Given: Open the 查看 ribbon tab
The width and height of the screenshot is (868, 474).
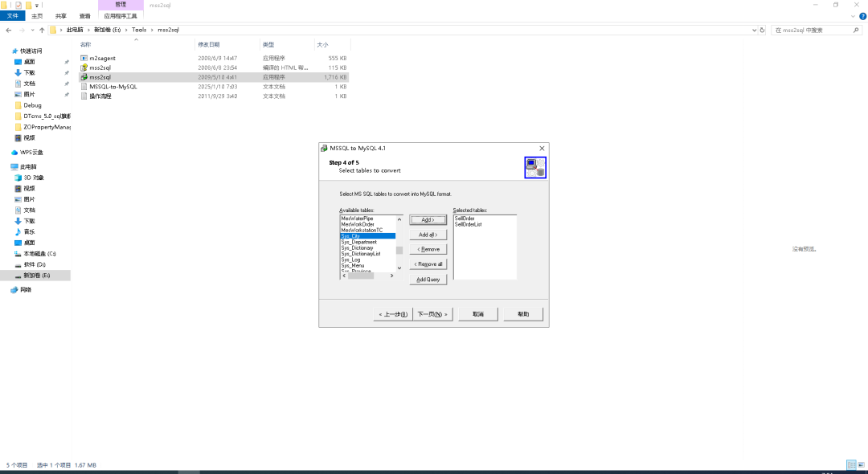Looking at the screenshot, I should pos(84,15).
